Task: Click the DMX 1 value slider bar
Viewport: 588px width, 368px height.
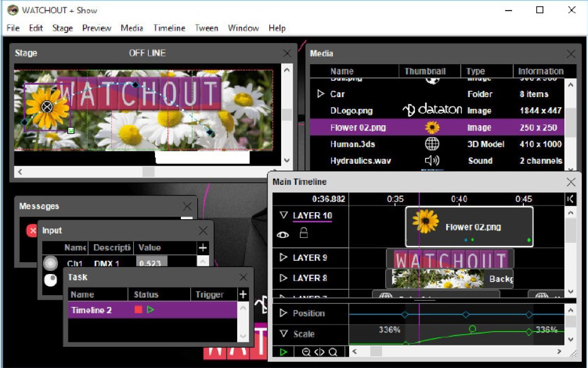Action: point(151,263)
